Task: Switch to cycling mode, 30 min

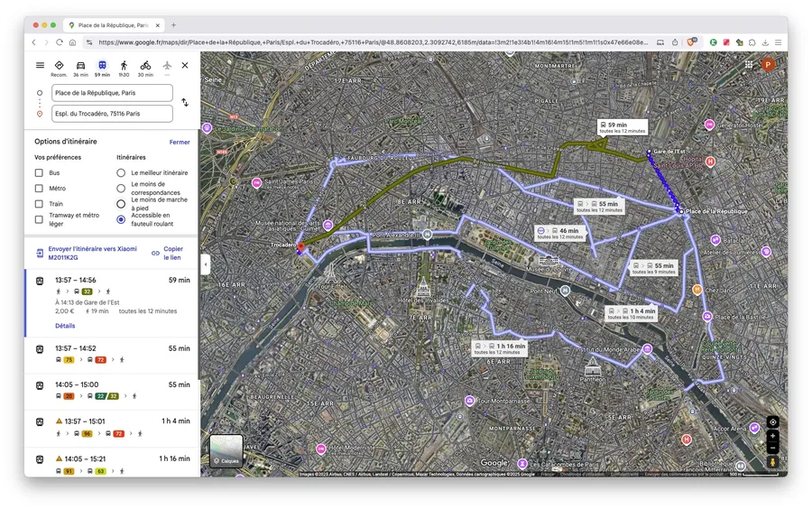Action: coord(145,68)
